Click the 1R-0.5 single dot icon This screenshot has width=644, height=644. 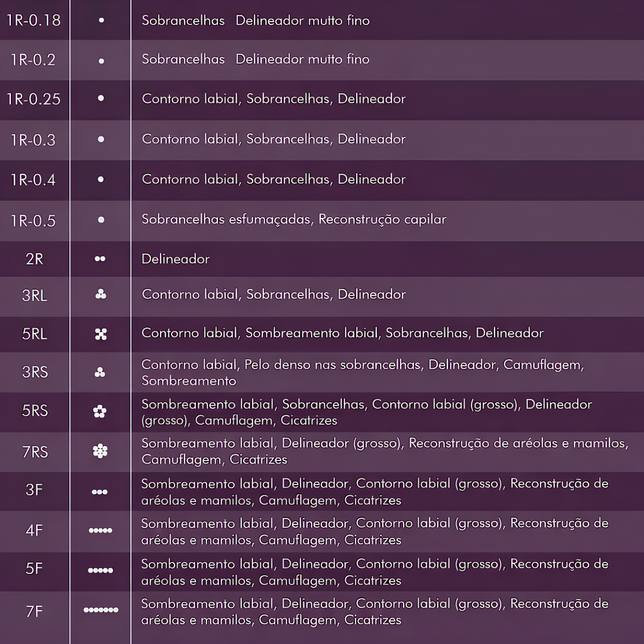[101, 220]
